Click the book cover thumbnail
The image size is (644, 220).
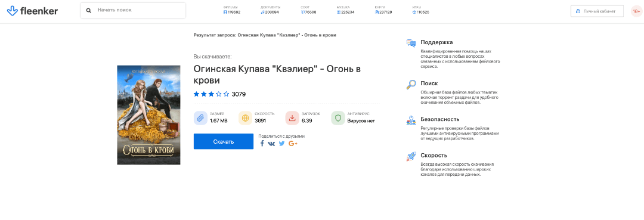[x=148, y=115]
